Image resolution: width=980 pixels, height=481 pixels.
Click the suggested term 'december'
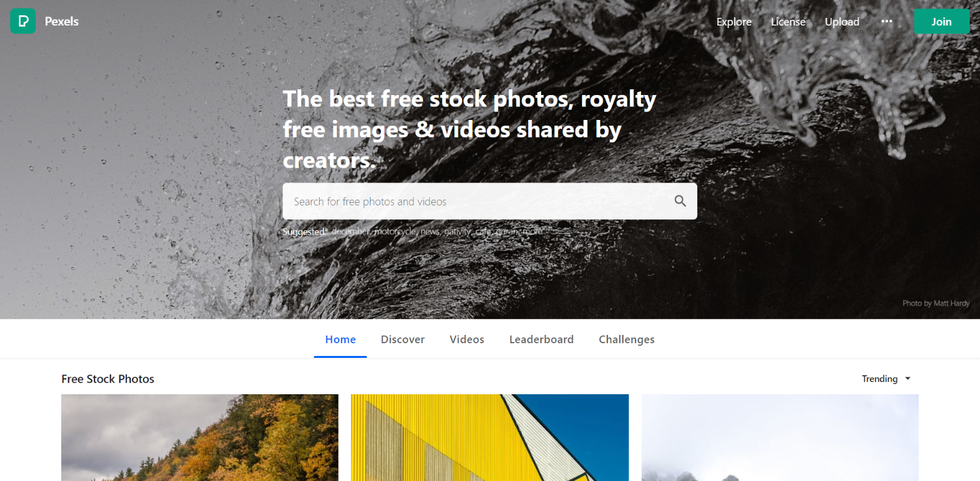tap(351, 232)
